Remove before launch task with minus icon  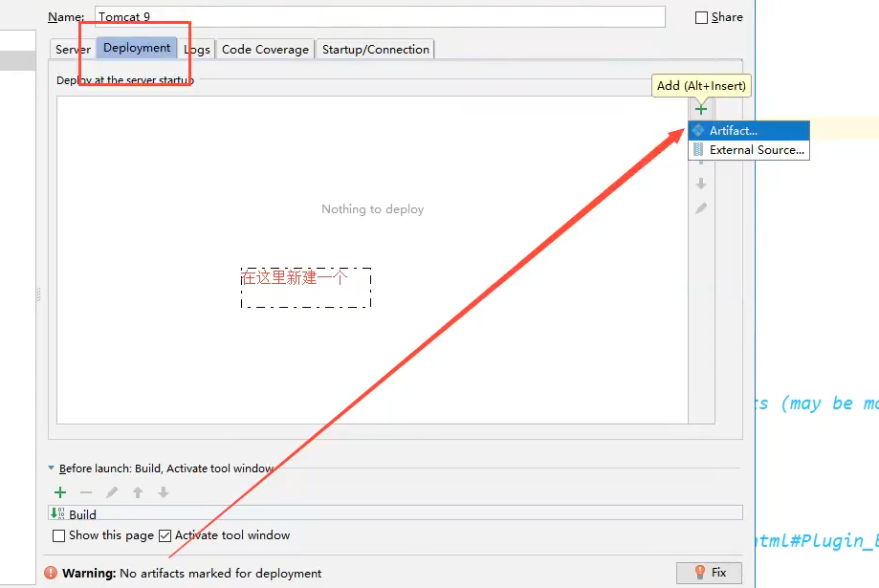click(86, 492)
